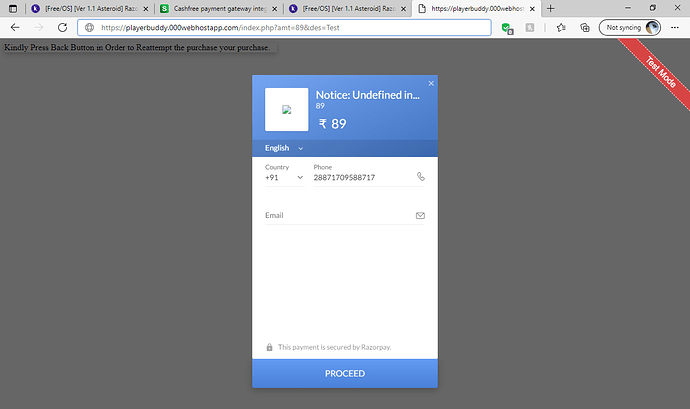
Task: Go back using browser back arrow
Action: click(15, 27)
